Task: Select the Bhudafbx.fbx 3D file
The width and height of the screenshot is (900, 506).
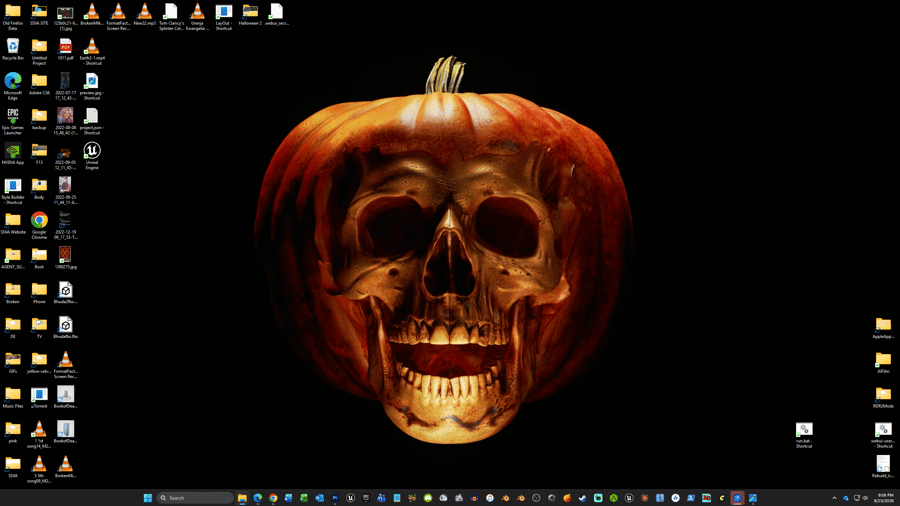Action: (65, 328)
